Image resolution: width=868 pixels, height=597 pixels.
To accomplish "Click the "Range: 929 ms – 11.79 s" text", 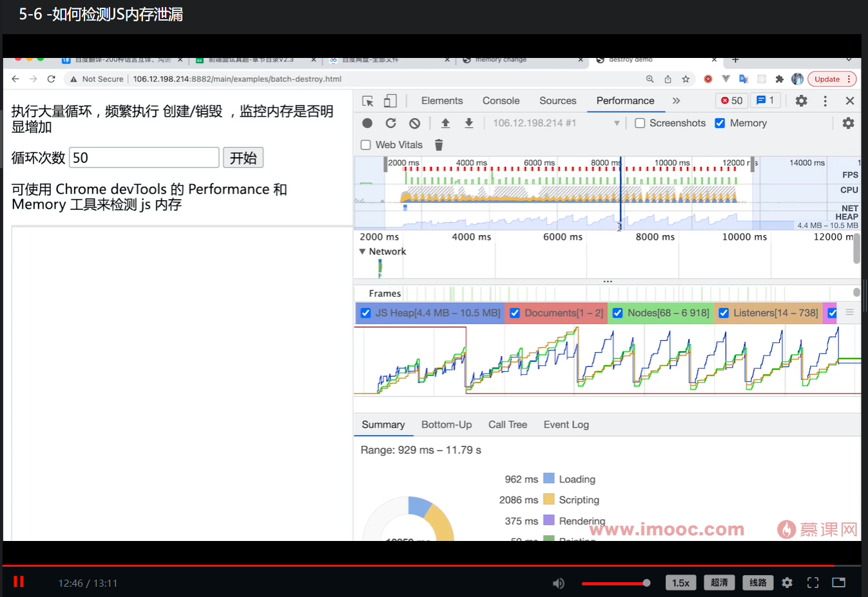I will click(x=421, y=450).
